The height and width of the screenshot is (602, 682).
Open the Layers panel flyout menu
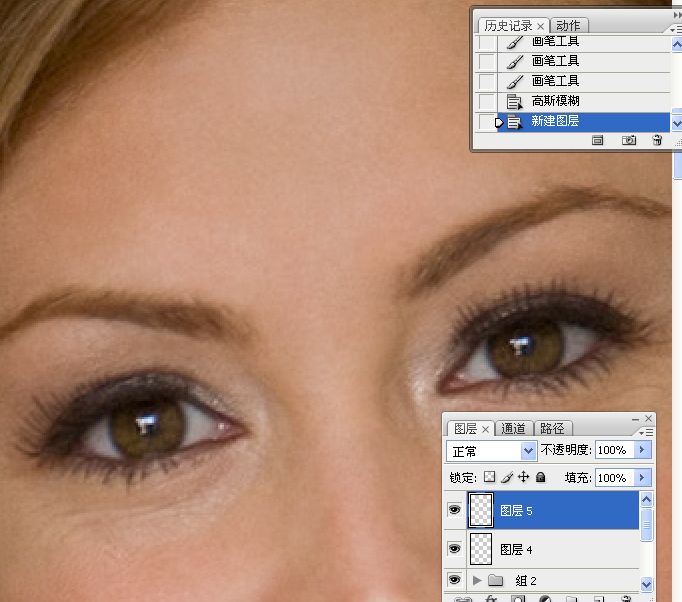[x=646, y=432]
